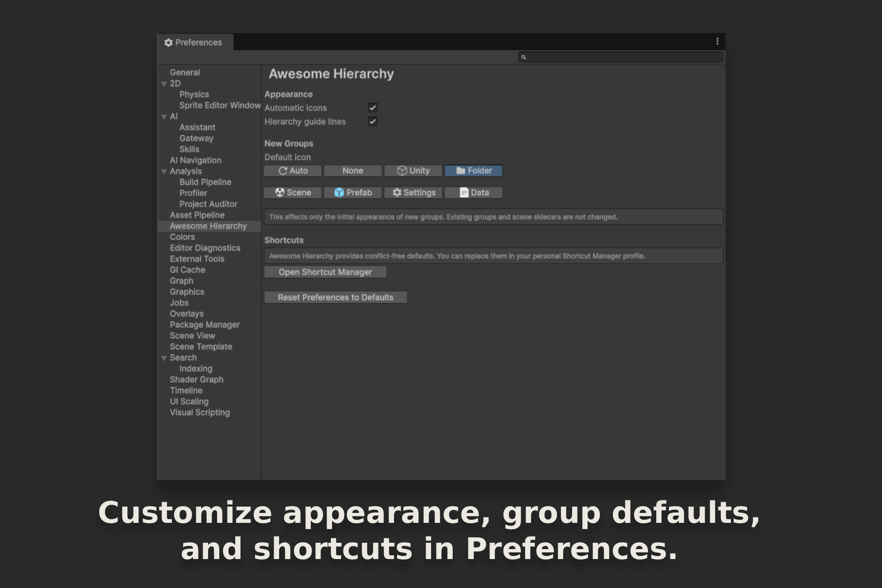Image resolution: width=882 pixels, height=588 pixels.
Task: Select the Search category label
Action: pos(183,358)
